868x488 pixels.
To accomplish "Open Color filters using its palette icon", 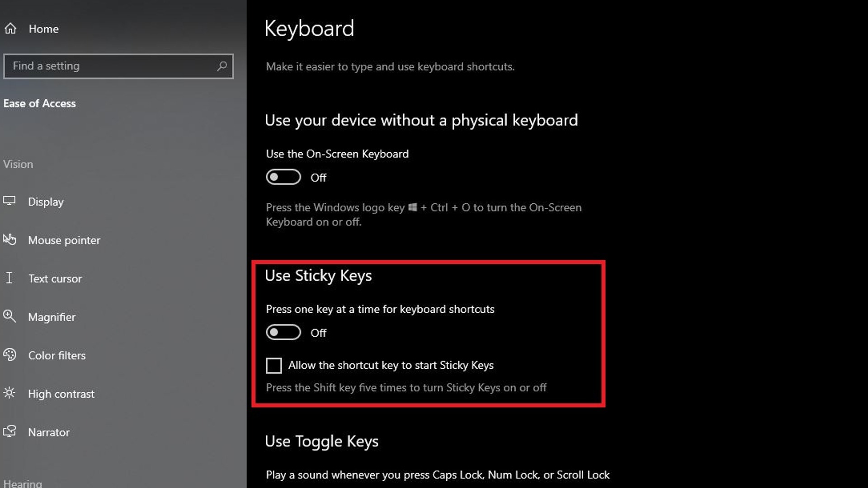I will point(10,356).
